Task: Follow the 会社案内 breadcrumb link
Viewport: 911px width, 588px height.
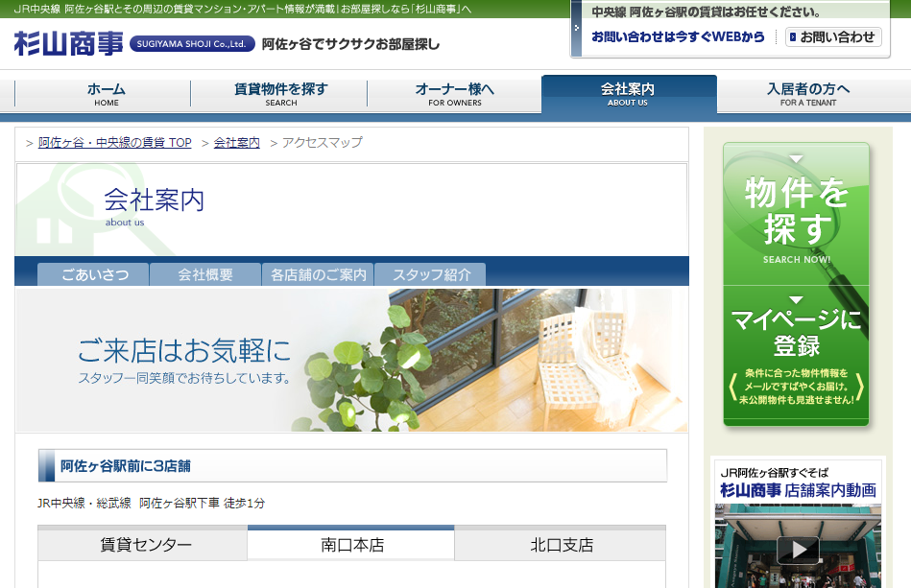Action: [236, 142]
